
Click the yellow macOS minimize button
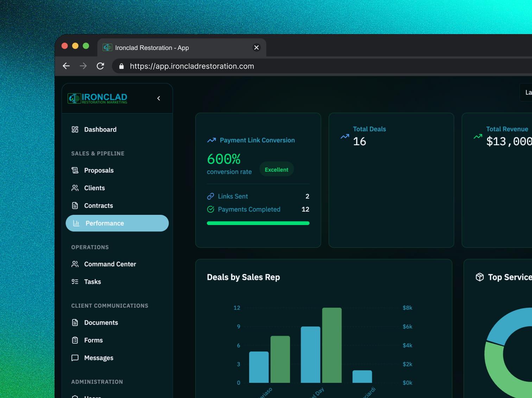75,46
